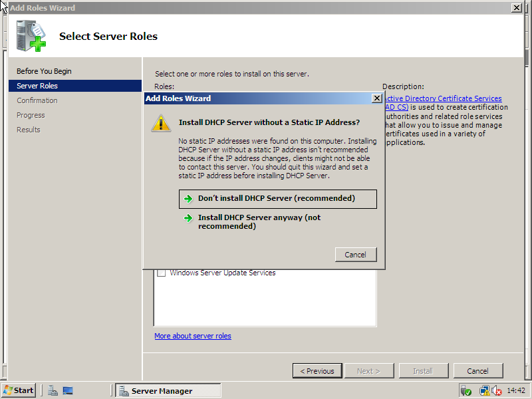Viewport: 532px width, 399px height.
Task: Choose Don't install DHCP Server (recommended)
Action: pyautogui.click(x=277, y=199)
